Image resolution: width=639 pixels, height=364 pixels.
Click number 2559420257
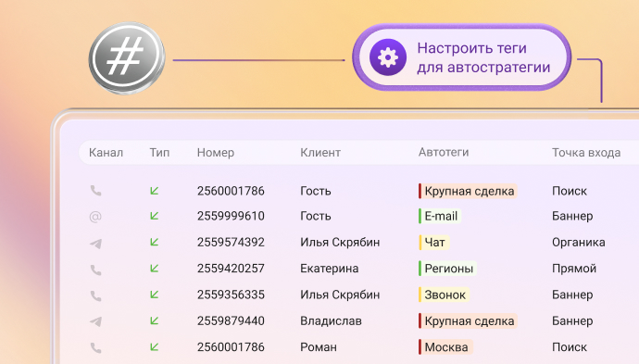[x=231, y=269]
